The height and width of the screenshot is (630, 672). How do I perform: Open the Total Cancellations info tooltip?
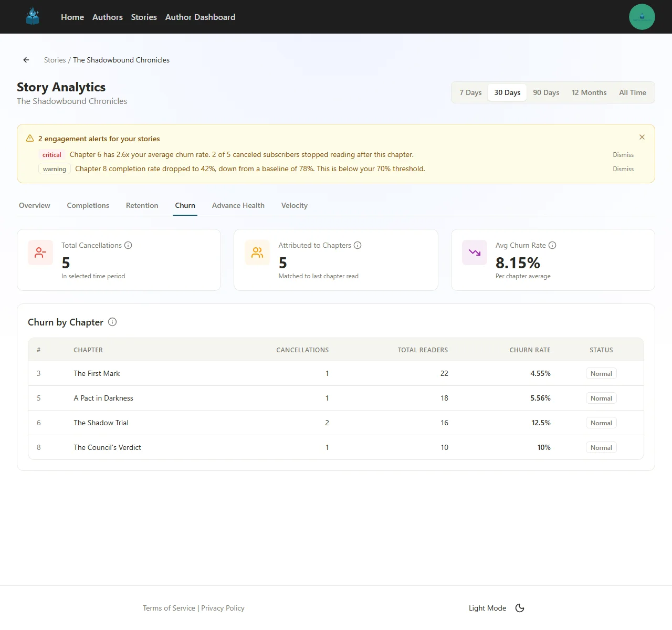(x=129, y=245)
